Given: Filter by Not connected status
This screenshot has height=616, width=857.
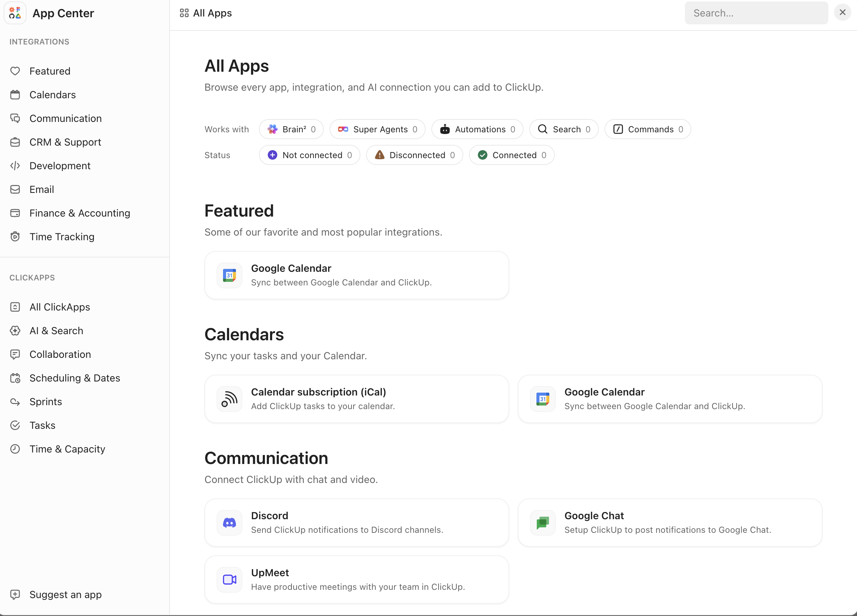Looking at the screenshot, I should (309, 155).
